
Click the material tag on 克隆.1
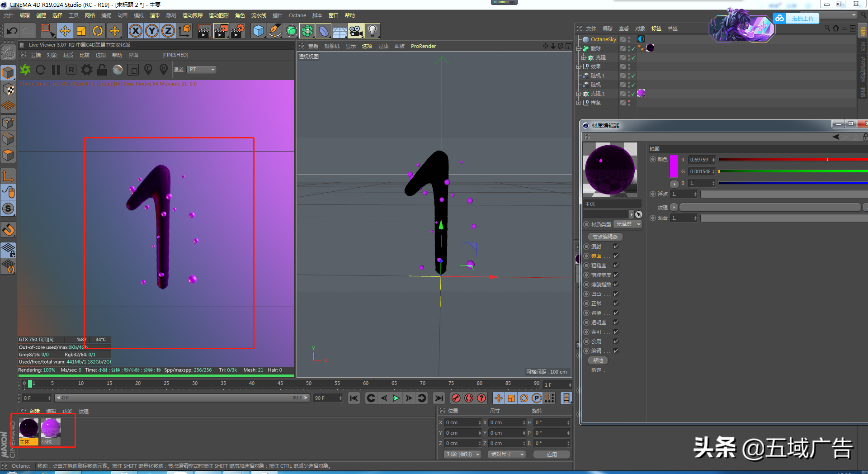[x=641, y=93]
